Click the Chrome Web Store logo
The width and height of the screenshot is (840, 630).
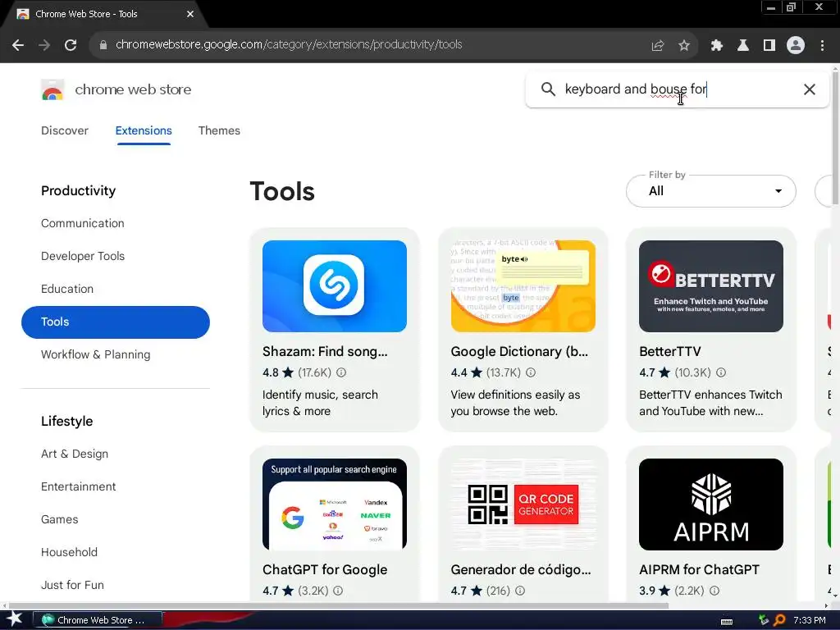pyautogui.click(x=52, y=90)
